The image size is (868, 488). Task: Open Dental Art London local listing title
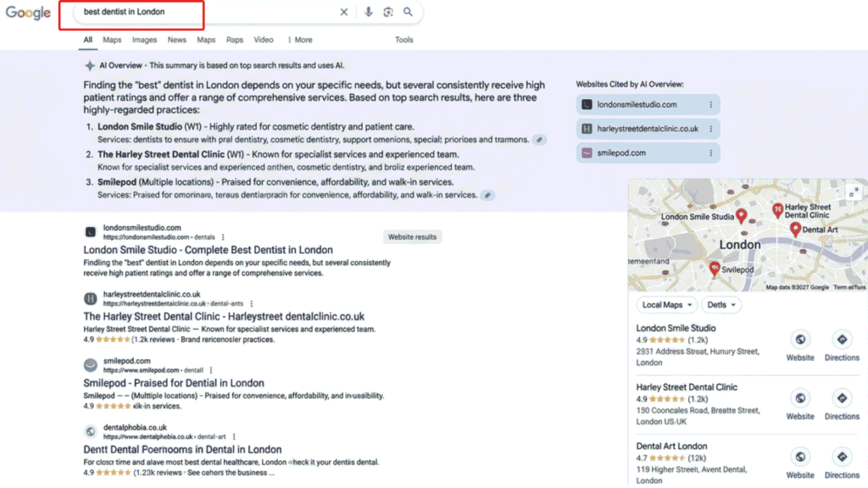coord(671,446)
